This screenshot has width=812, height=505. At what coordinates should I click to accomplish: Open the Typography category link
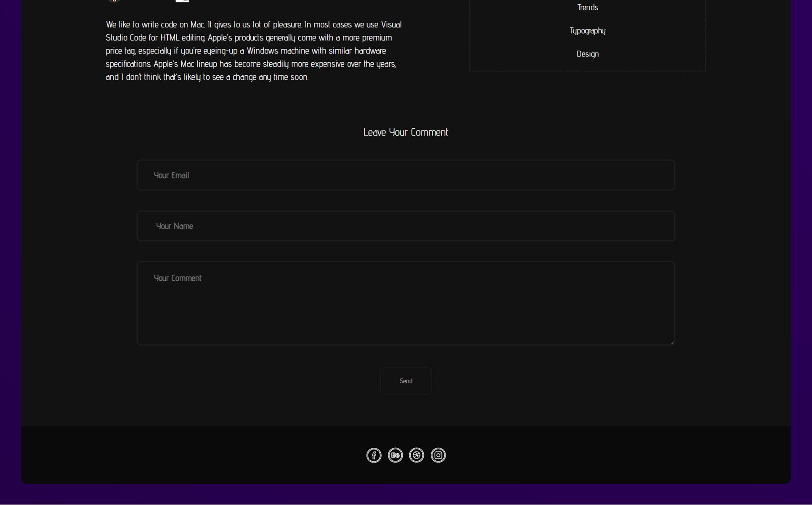(x=587, y=31)
